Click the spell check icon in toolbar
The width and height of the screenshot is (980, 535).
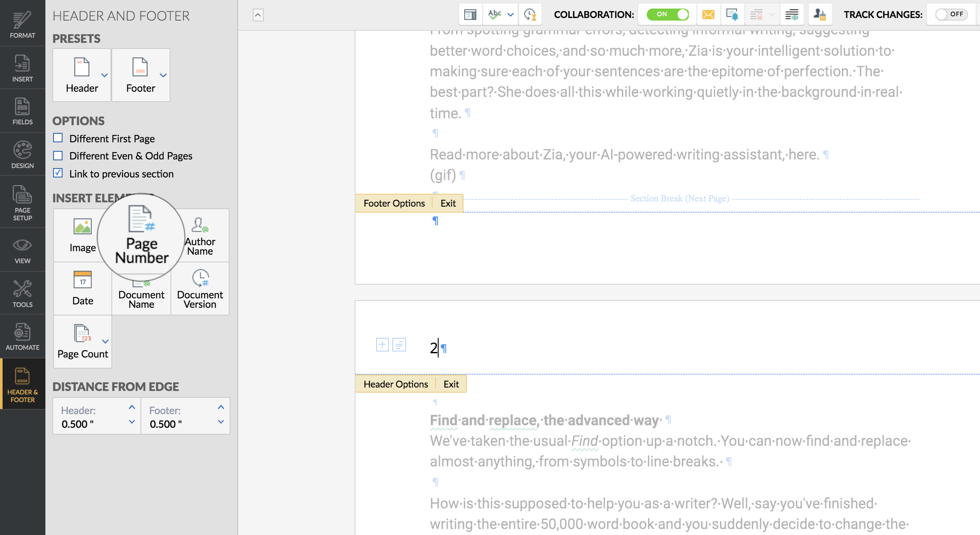pyautogui.click(x=494, y=15)
